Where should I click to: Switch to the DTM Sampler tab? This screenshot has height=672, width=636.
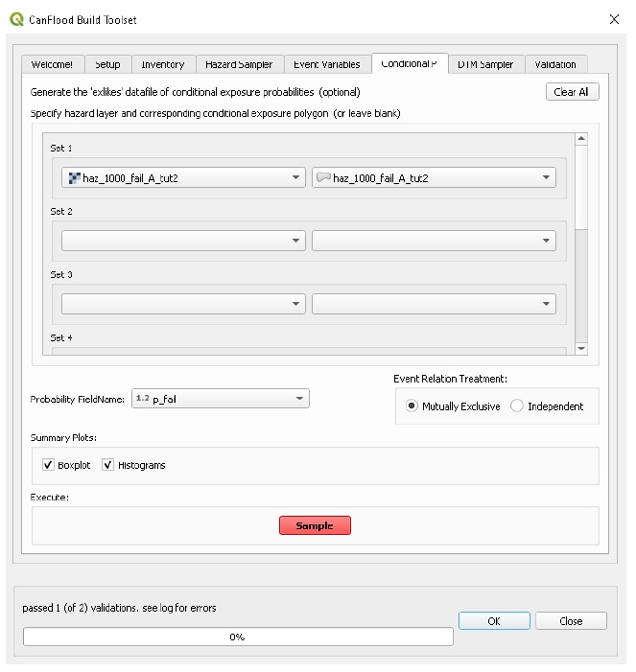pyautogui.click(x=485, y=65)
